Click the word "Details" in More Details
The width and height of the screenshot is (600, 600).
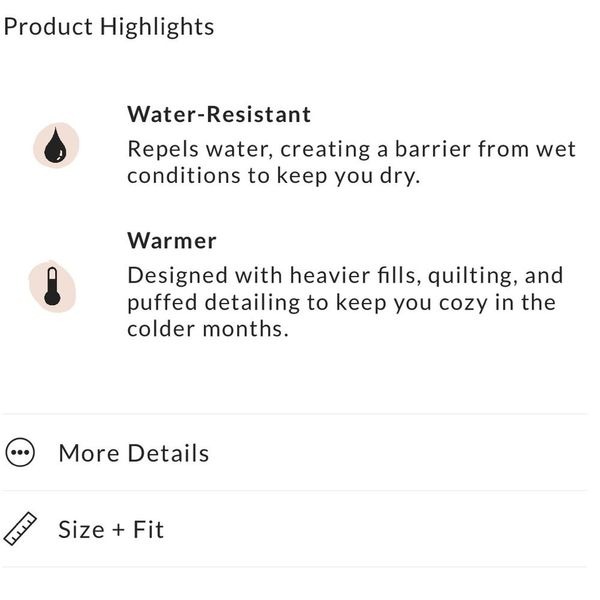tap(168, 453)
